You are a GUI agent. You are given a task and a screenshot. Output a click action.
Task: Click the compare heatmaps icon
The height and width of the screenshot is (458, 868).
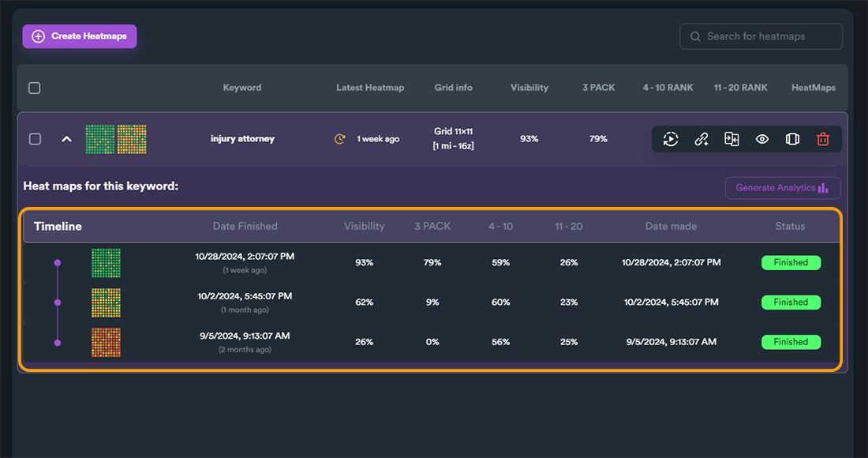pyautogui.click(x=731, y=139)
